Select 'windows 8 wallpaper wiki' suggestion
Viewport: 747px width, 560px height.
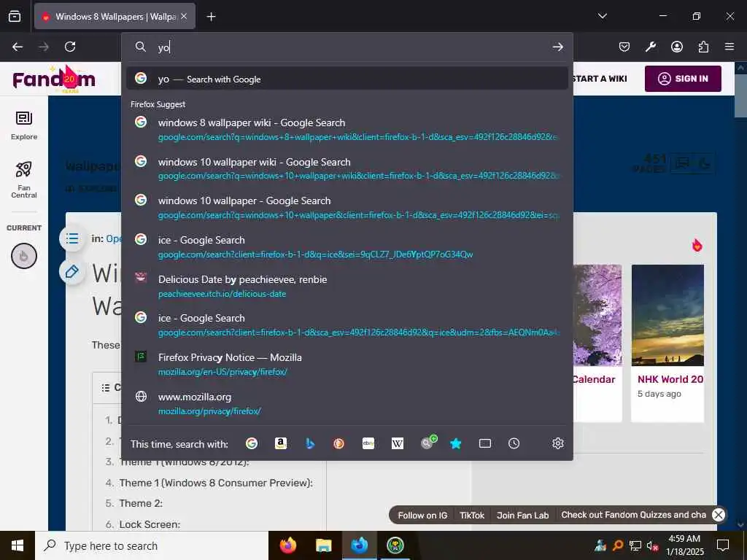coord(347,130)
